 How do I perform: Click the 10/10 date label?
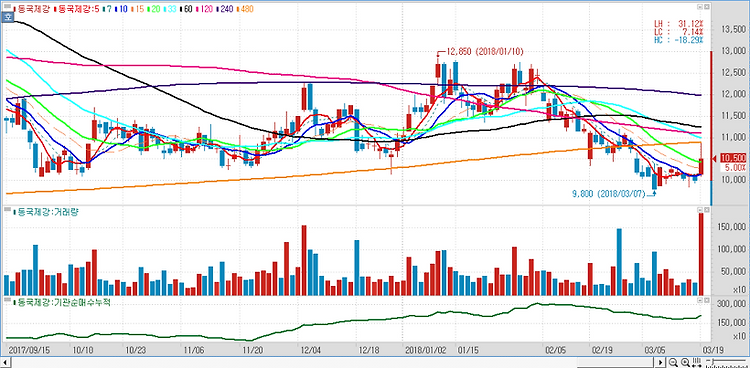[83, 349]
